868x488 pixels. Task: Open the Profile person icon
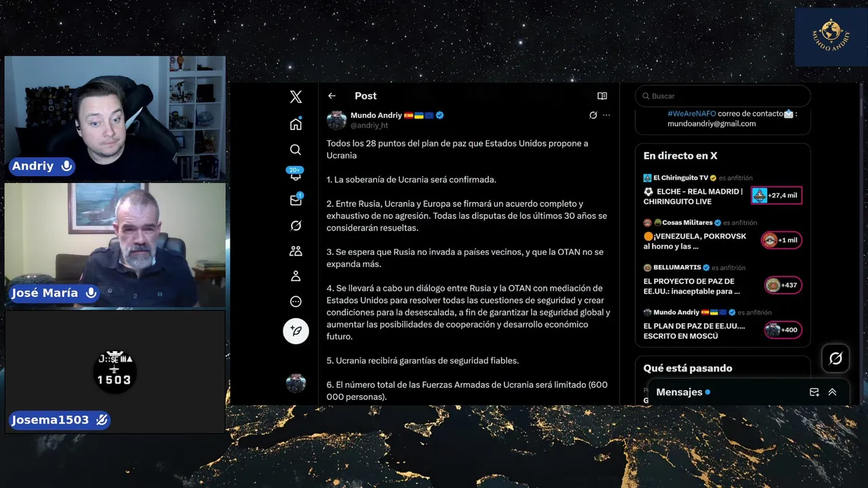click(x=296, y=277)
